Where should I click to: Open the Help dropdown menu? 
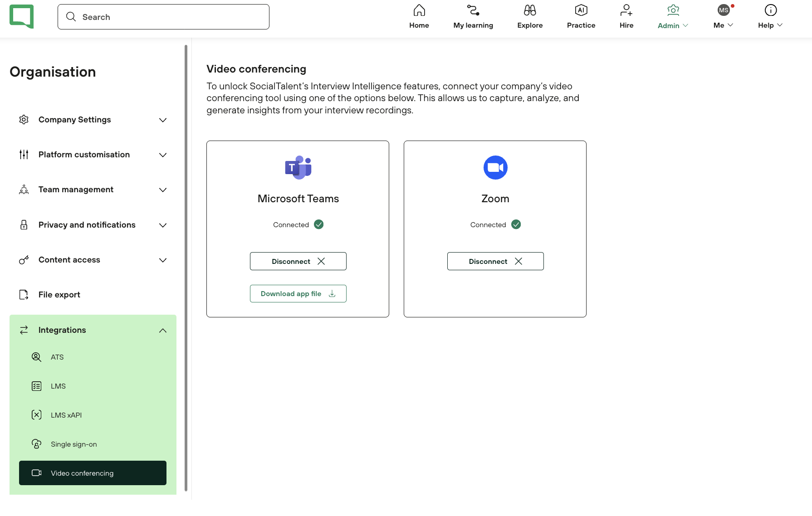coord(770,25)
